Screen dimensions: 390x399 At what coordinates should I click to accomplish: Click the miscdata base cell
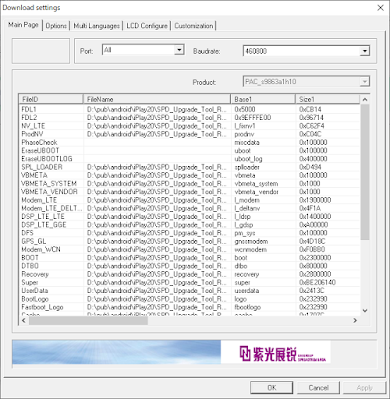247,142
